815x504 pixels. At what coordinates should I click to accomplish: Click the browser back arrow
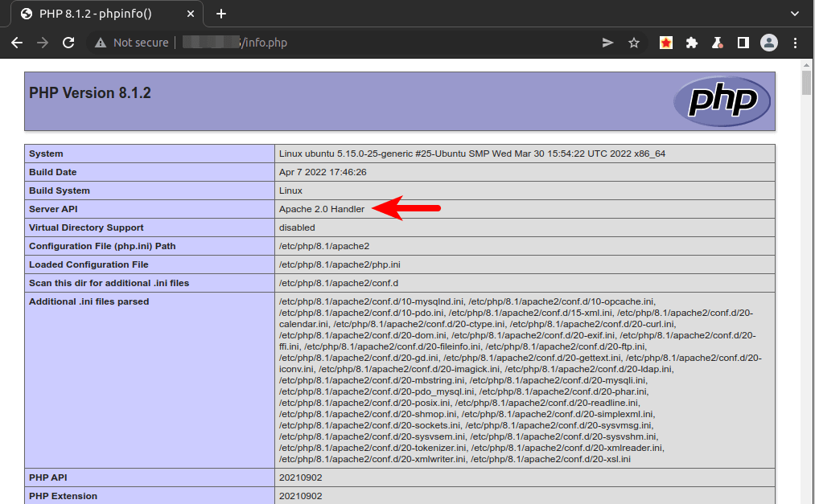pos(17,43)
